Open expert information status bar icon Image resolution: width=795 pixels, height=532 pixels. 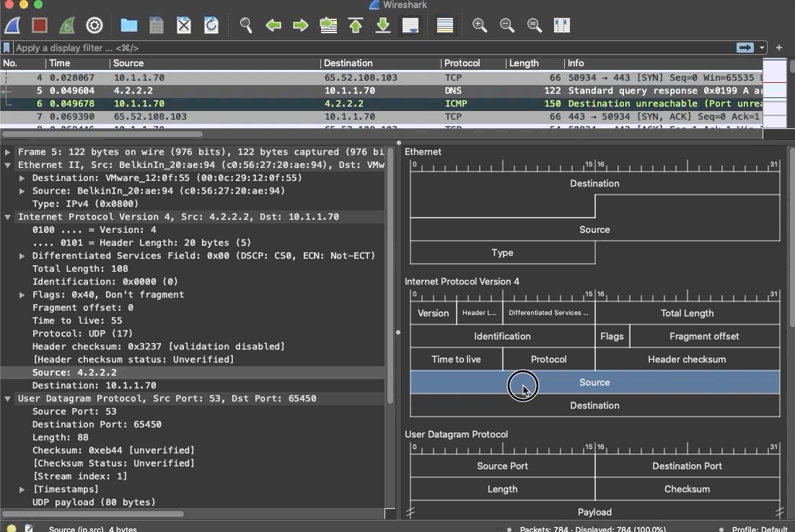11,528
